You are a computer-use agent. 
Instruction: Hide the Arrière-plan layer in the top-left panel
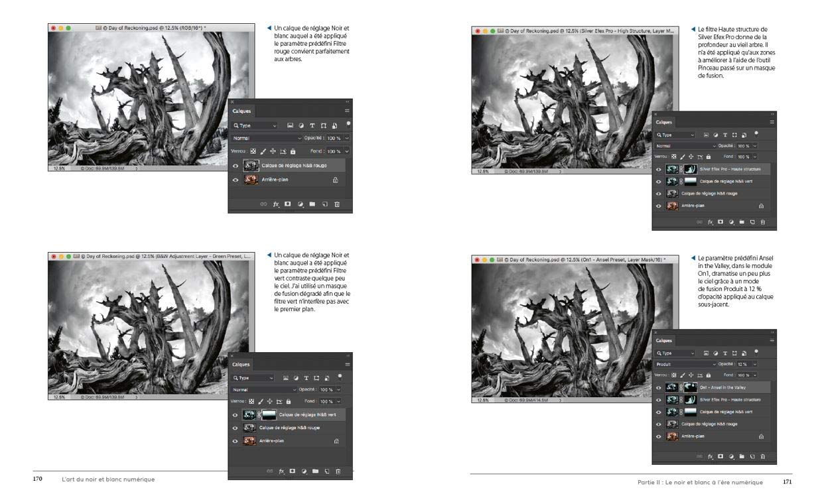tap(236, 179)
